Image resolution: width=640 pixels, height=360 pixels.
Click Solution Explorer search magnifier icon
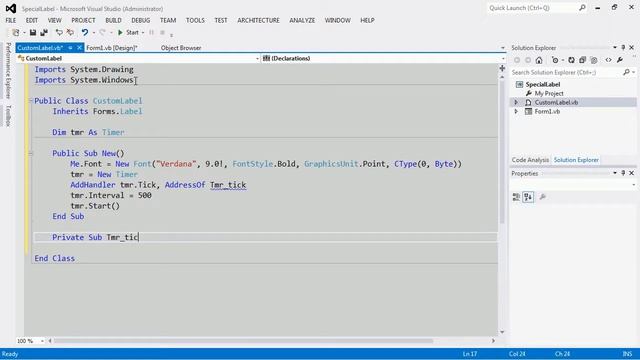(x=627, y=72)
